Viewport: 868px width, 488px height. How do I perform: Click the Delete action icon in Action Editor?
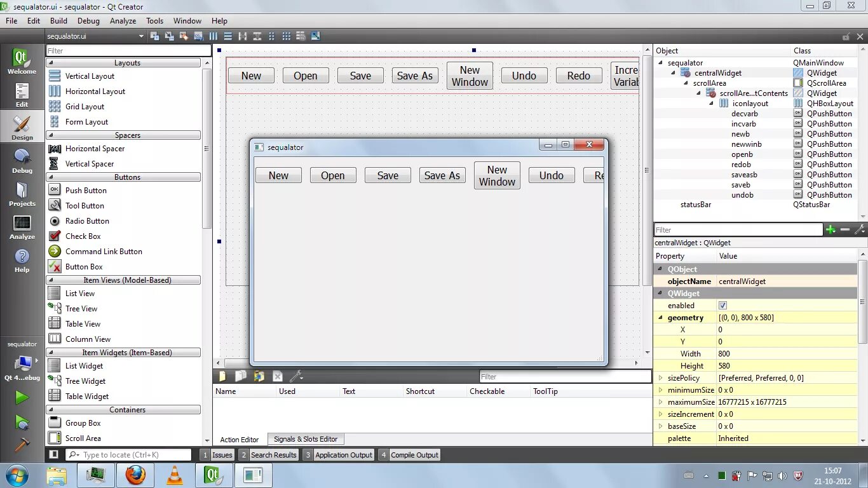(278, 376)
